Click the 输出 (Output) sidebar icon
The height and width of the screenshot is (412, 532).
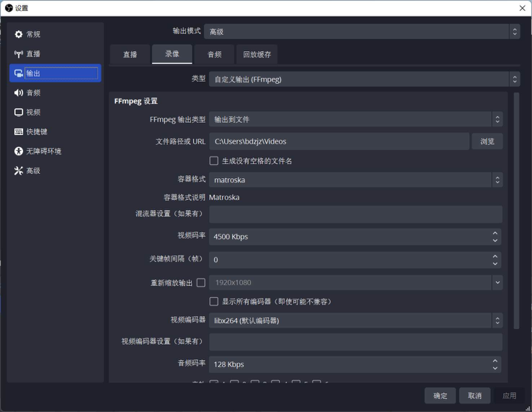(x=18, y=73)
